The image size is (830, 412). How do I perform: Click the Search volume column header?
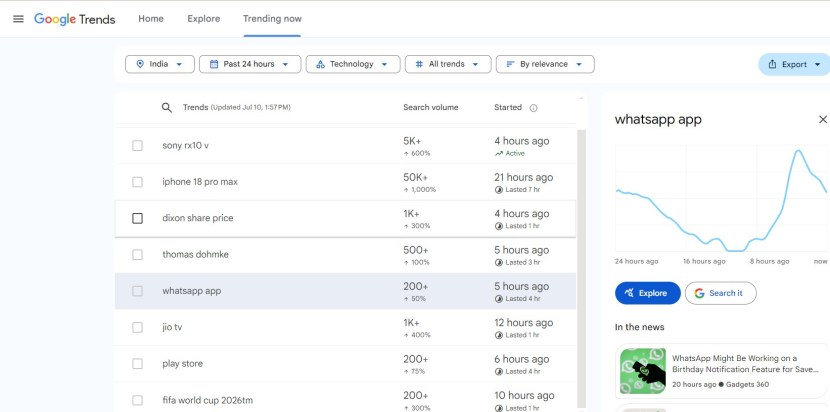(430, 108)
